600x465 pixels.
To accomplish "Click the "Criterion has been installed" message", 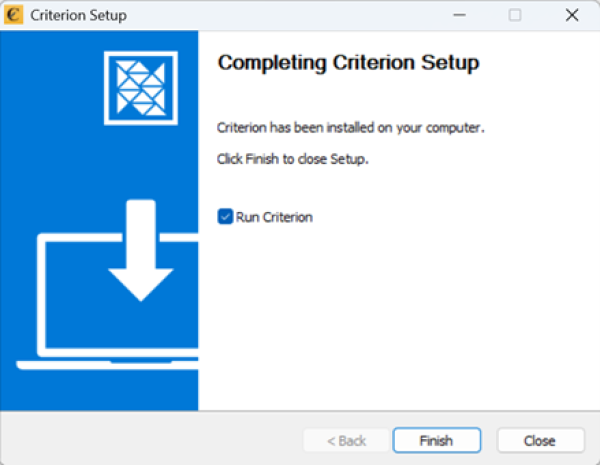I will click(x=350, y=128).
